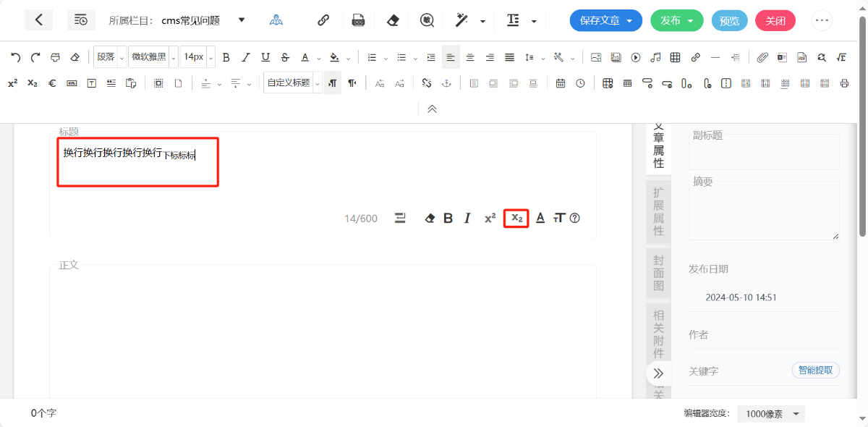Click the 智能提取 keyword button
The width and height of the screenshot is (868, 427).
815,371
